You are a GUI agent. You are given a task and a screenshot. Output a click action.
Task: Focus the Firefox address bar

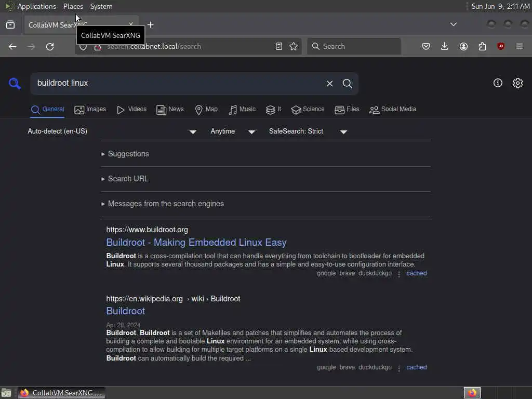click(x=188, y=46)
